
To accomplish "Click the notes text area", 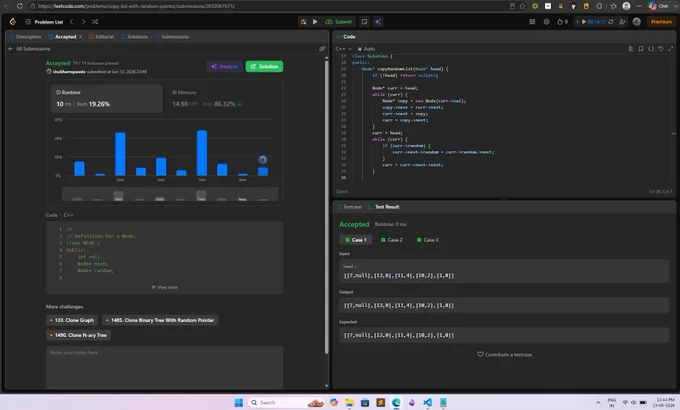I will [164, 367].
